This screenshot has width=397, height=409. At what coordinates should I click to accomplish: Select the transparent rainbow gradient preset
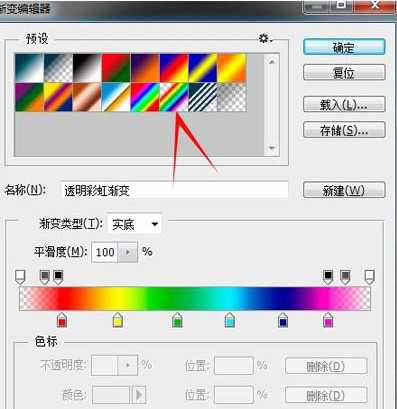pyautogui.click(x=174, y=97)
